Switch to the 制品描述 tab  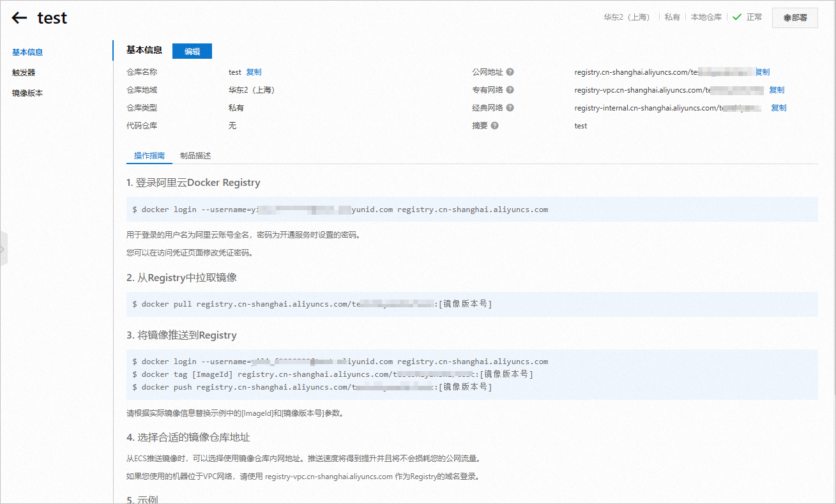coord(195,156)
